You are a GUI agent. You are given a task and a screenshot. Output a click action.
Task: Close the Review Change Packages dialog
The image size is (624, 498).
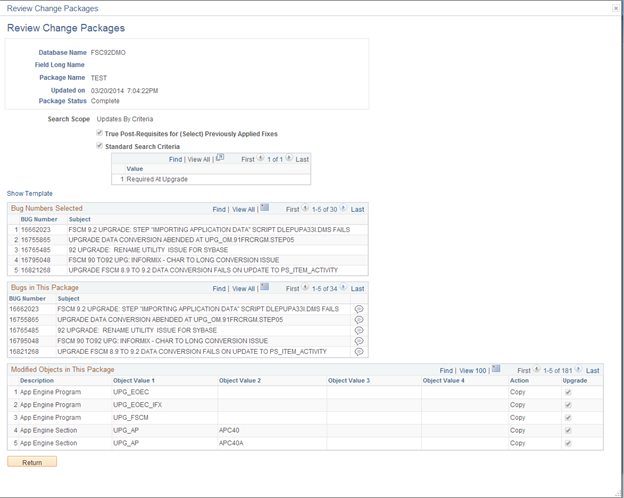[x=615, y=8]
